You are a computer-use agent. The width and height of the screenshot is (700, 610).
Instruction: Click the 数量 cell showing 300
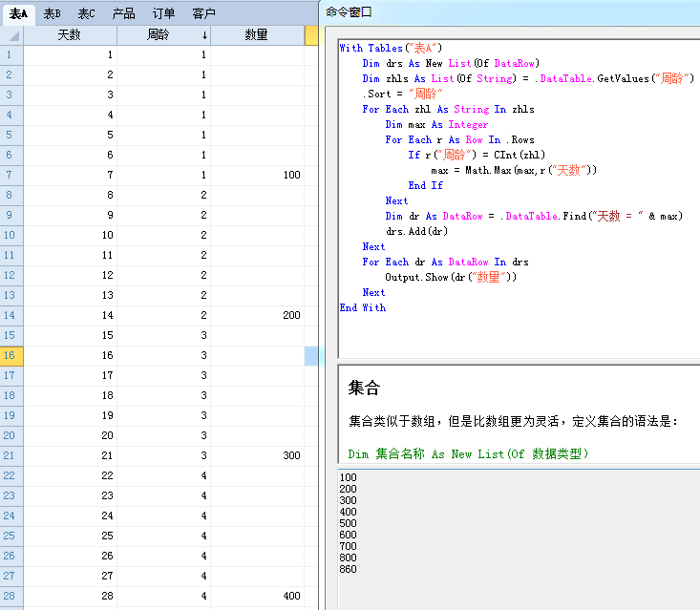pyautogui.click(x=258, y=455)
